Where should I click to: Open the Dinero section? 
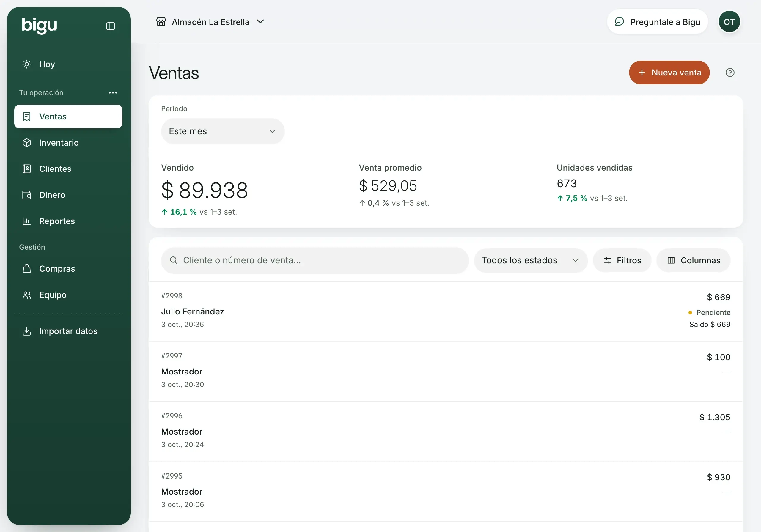coord(68,195)
